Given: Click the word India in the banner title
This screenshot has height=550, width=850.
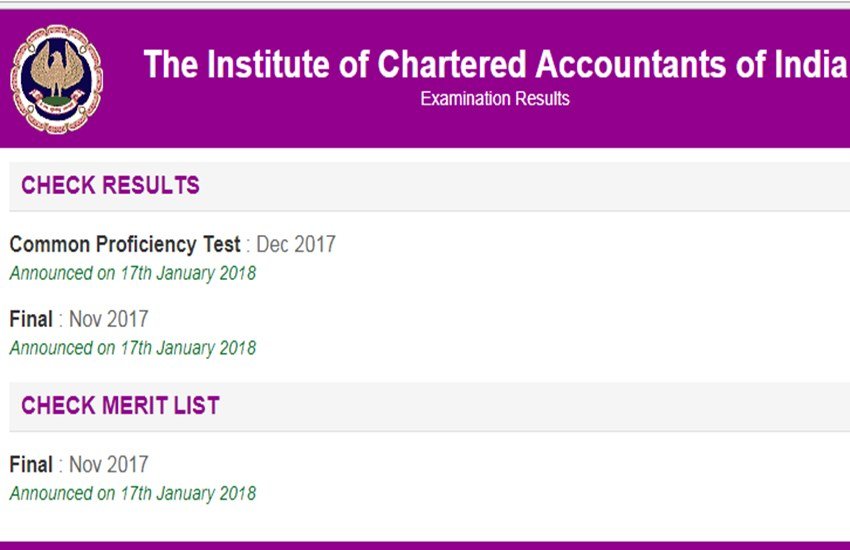Looking at the screenshot, I should (x=801, y=64).
